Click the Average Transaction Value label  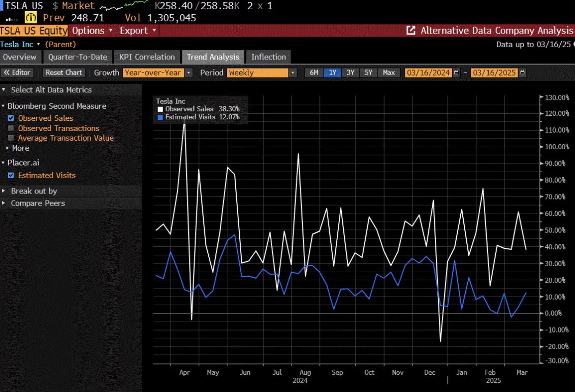[x=66, y=138]
